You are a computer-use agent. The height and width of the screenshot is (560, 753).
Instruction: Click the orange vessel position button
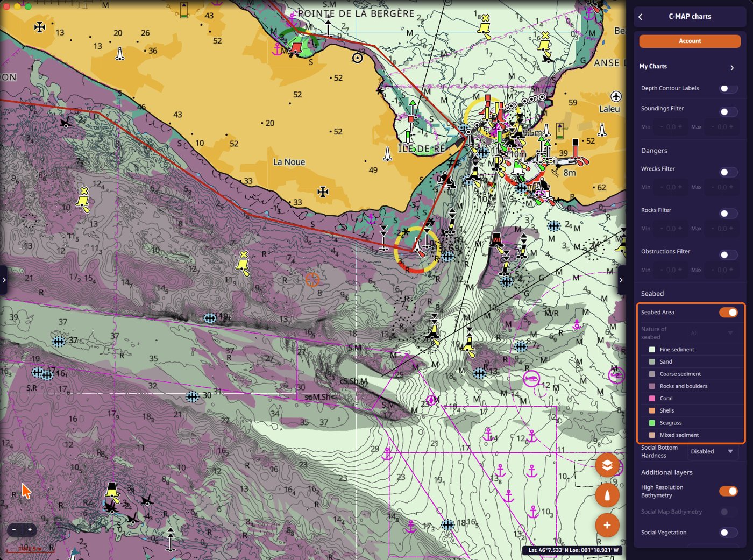click(607, 495)
